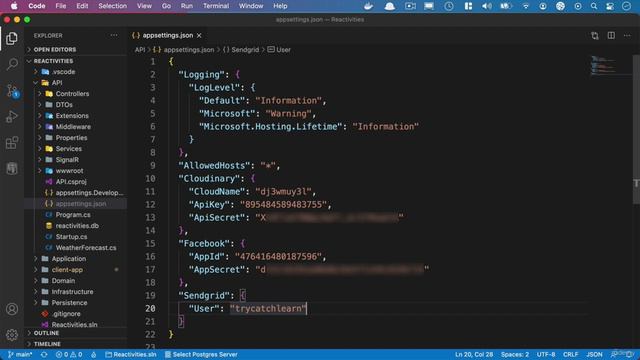The width and height of the screenshot is (640, 360).
Task: Open reactivities.db in the explorer
Action: 77,226
